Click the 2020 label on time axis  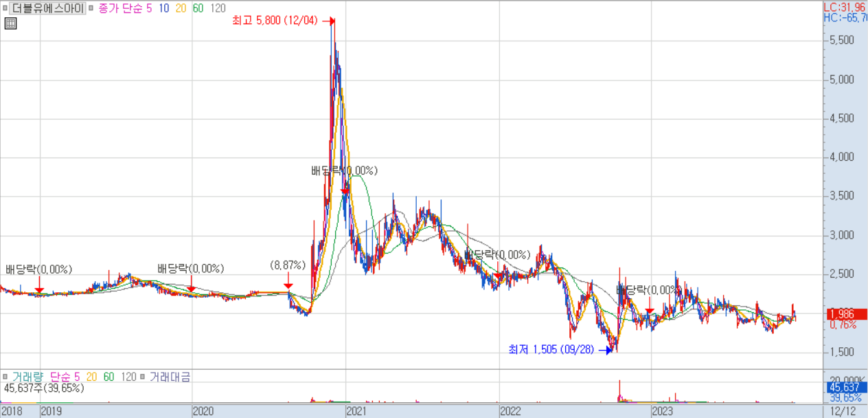tap(203, 411)
